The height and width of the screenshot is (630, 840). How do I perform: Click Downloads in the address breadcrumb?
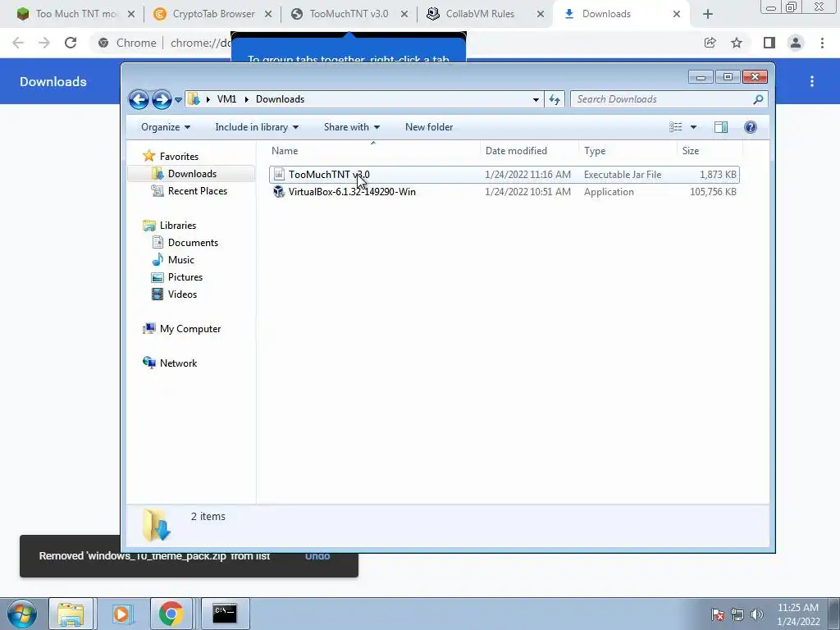point(281,99)
